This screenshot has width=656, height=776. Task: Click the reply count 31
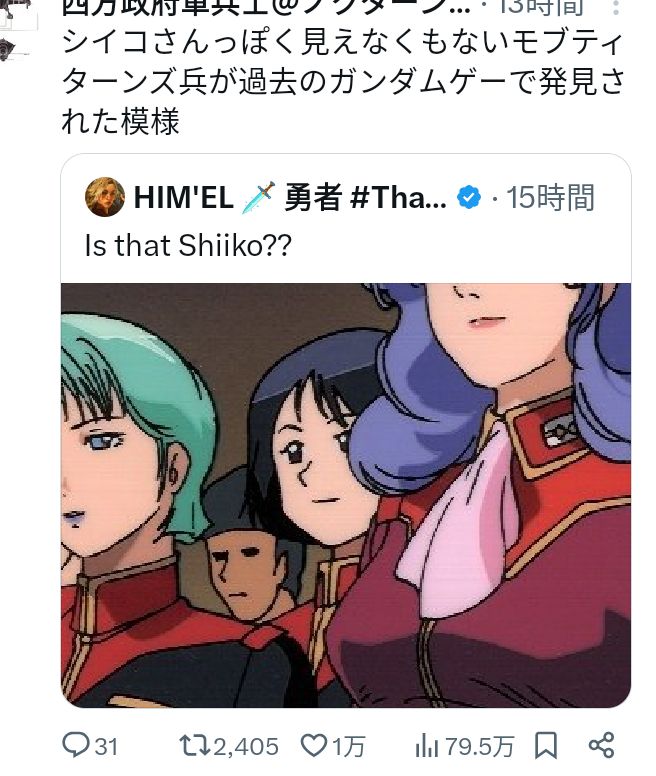[106, 746]
